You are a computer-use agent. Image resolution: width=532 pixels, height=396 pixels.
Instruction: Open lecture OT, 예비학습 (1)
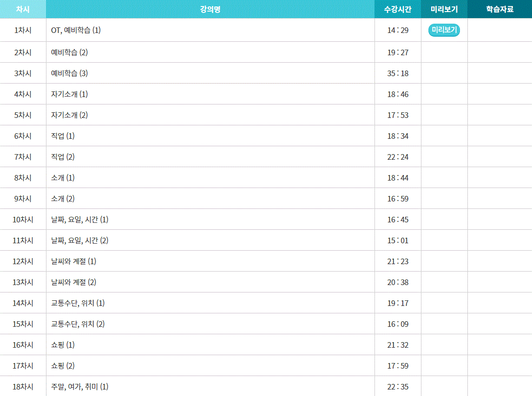[x=76, y=30]
